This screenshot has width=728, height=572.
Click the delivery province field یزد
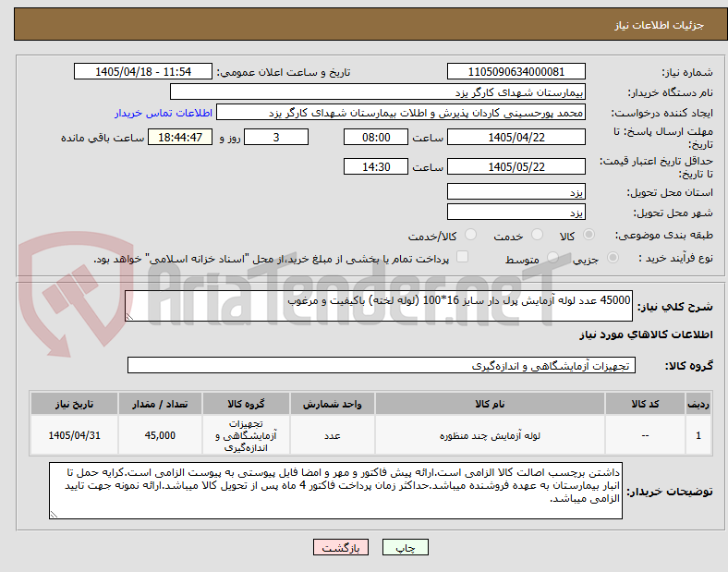516,191
